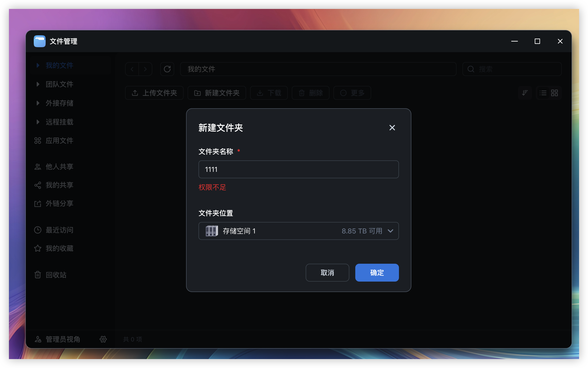Expand the 团队文件 tree node
The image size is (588, 368).
click(38, 84)
